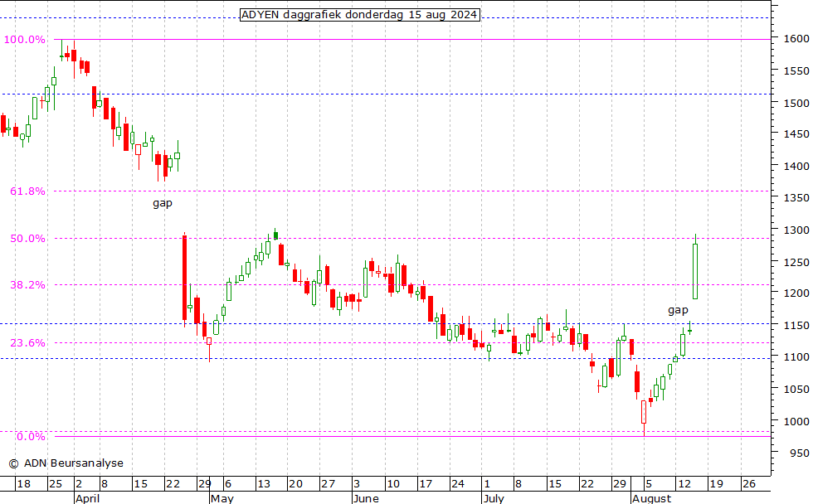The height and width of the screenshot is (504, 813).
Task: Click the 1050 price axis label
Action: pyautogui.click(x=796, y=389)
